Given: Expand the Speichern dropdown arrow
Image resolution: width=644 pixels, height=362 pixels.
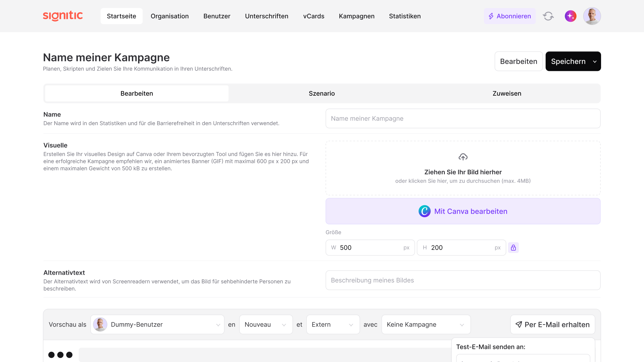Looking at the screenshot, I should coord(595,61).
